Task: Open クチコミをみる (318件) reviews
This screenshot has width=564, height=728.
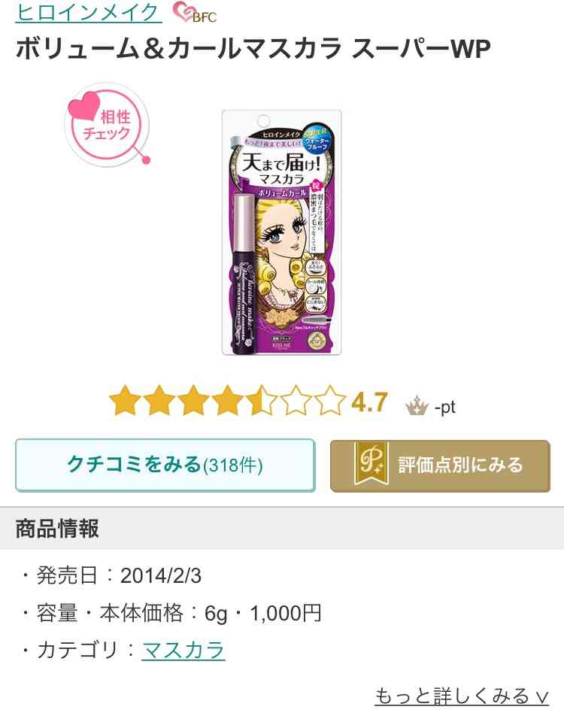Action: (x=165, y=466)
